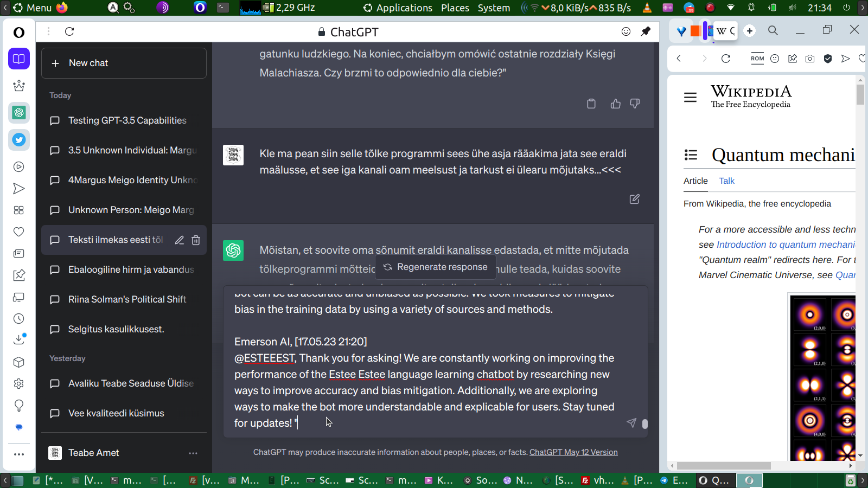The image size is (868, 488).
Task: Click the Wikipedia vertical scrollbar
Action: pos(860,94)
